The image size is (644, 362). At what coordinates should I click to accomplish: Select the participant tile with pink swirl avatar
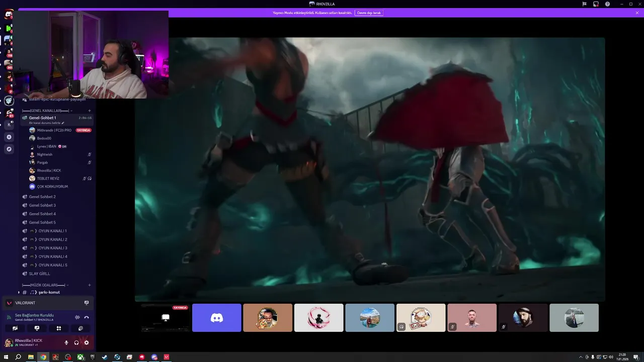point(319,318)
